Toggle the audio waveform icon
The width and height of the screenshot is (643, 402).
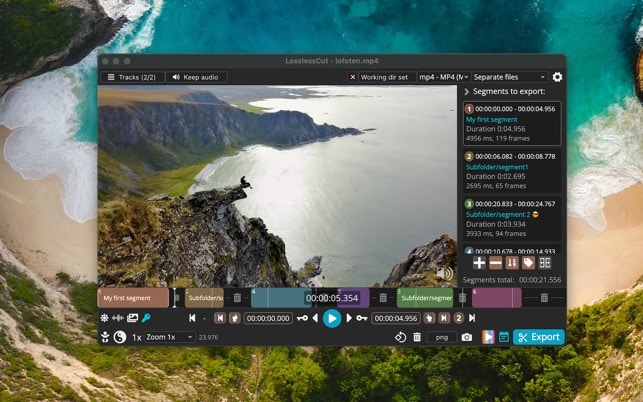[x=118, y=318]
